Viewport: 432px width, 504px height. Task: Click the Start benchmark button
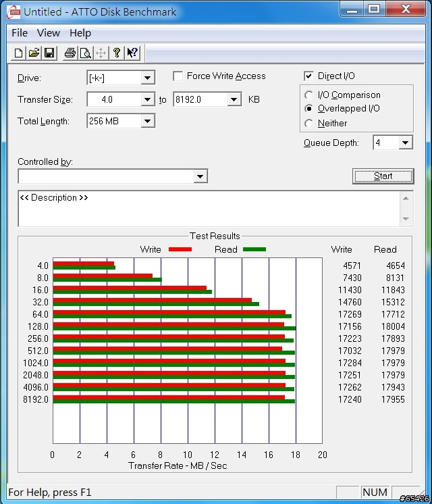tap(383, 176)
